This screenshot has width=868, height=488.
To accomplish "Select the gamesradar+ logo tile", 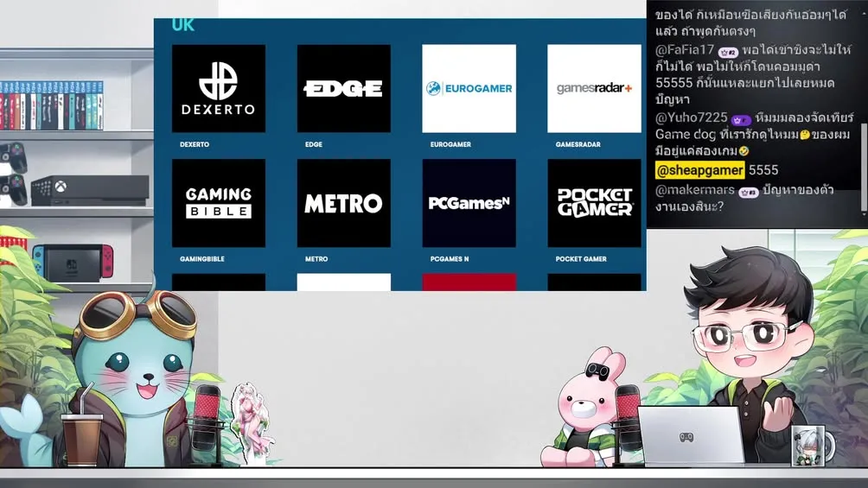I will coord(594,88).
